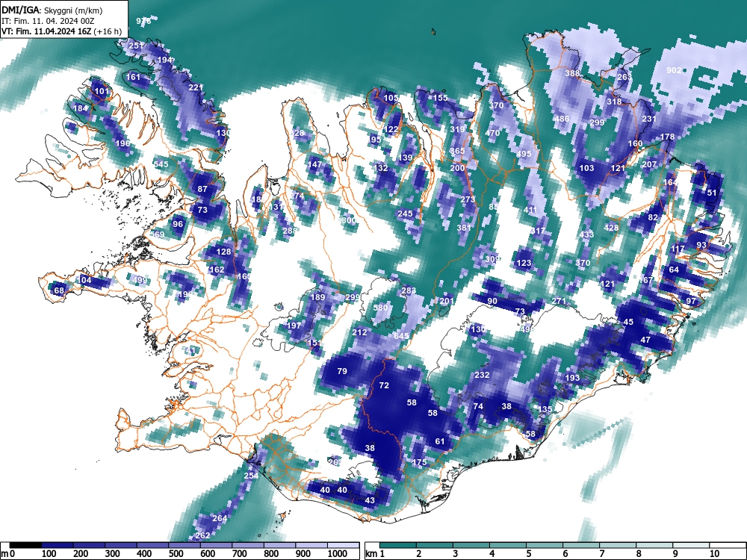Click the map value 545

point(161,164)
